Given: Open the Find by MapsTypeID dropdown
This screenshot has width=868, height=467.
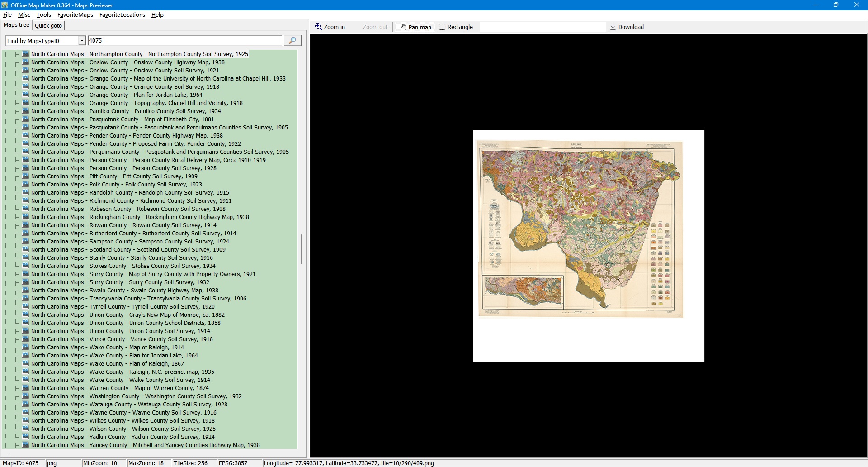Looking at the screenshot, I should point(82,41).
